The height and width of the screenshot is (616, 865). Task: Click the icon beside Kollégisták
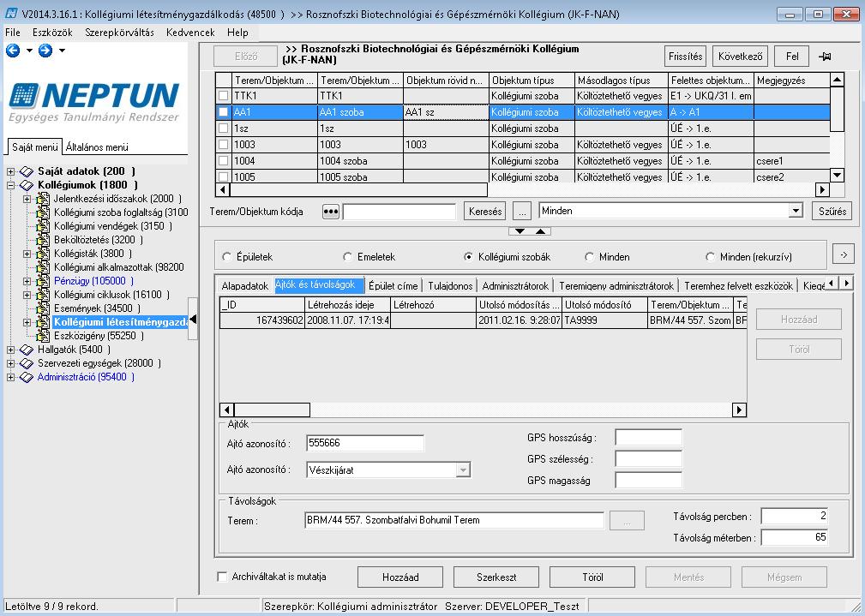point(43,254)
